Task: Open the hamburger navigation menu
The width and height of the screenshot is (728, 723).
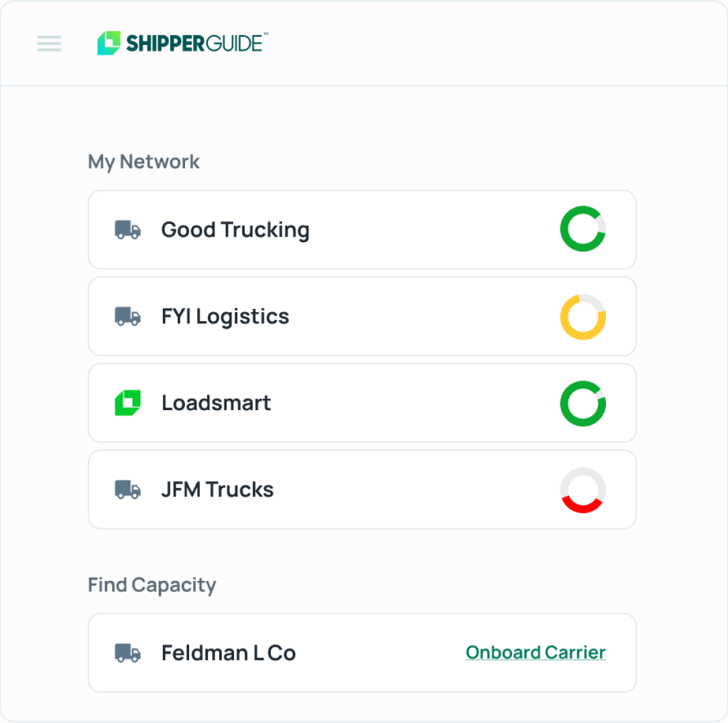Action: coord(48,44)
